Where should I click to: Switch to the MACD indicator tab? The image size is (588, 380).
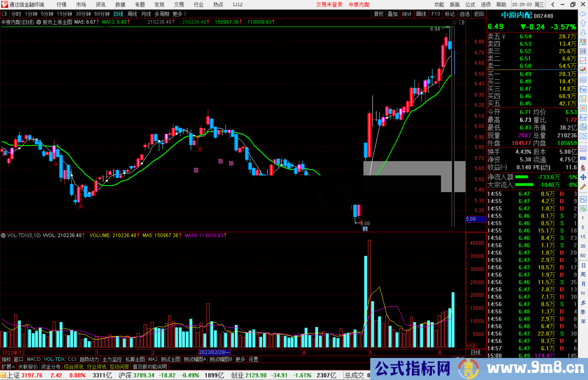click(33, 359)
